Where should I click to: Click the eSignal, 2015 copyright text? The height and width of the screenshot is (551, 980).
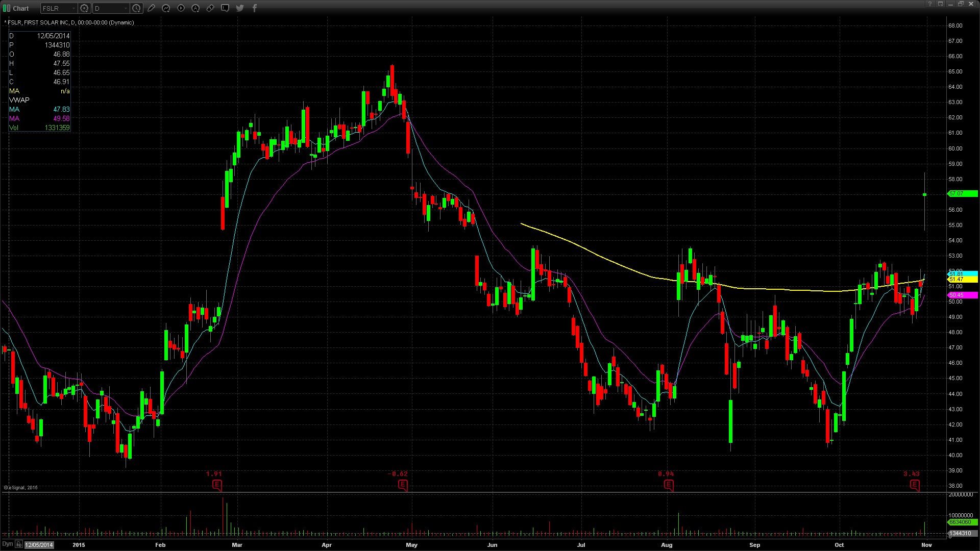point(21,488)
